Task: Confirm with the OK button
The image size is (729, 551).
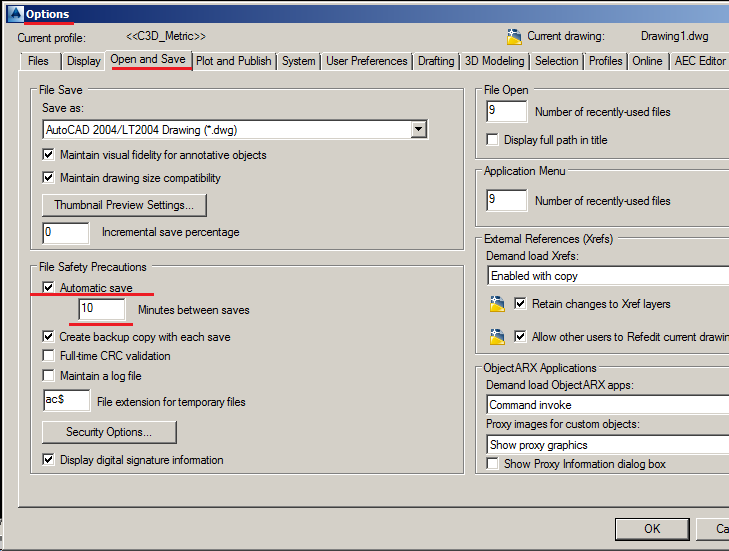Action: pyautogui.click(x=652, y=529)
